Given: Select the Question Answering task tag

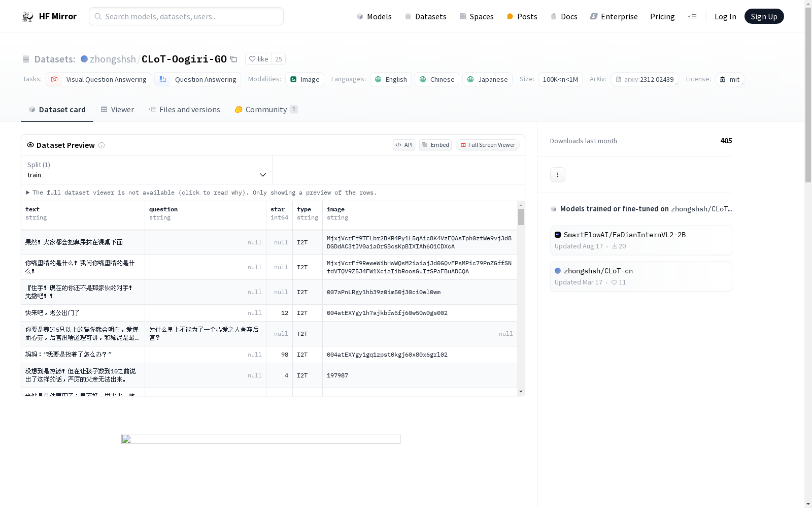Looking at the screenshot, I should (198, 79).
